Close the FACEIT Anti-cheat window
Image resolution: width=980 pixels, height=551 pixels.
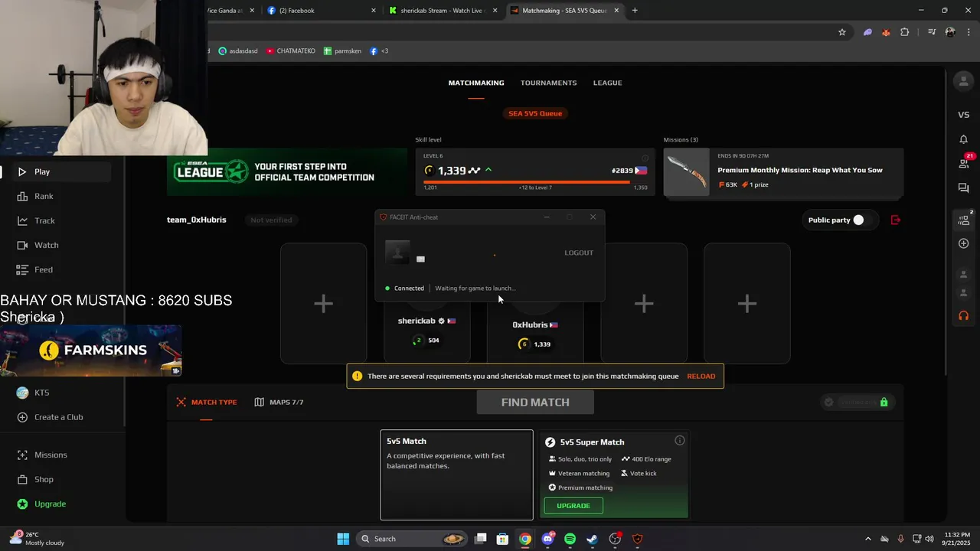point(593,217)
